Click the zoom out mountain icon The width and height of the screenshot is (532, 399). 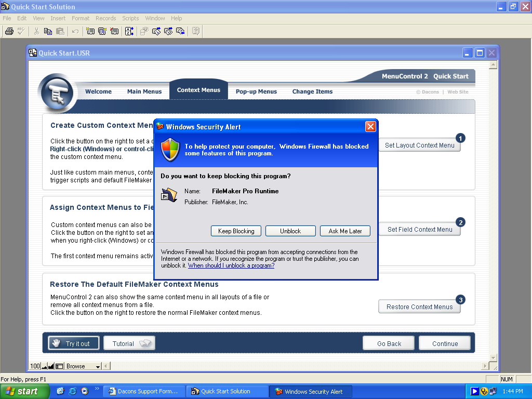click(x=44, y=366)
